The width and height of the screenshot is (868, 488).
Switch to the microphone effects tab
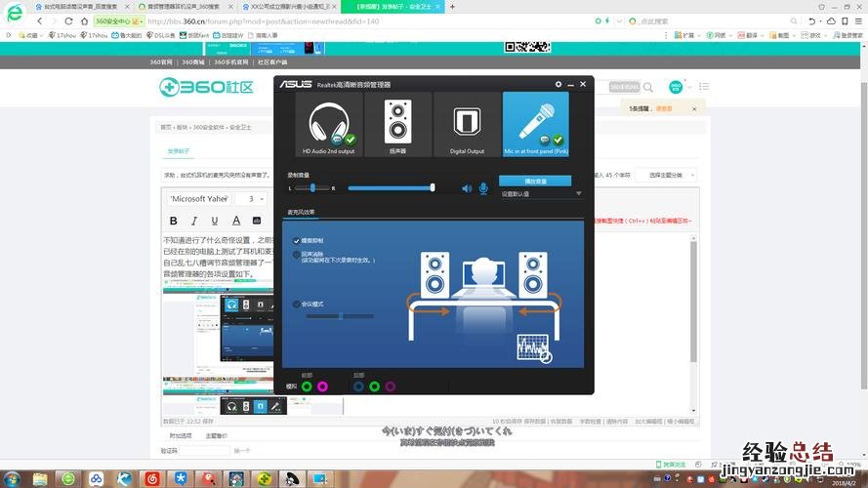pos(302,212)
